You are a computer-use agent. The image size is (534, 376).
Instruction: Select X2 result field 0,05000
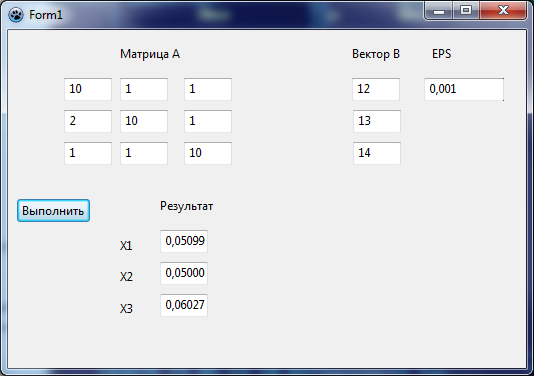coord(184,273)
